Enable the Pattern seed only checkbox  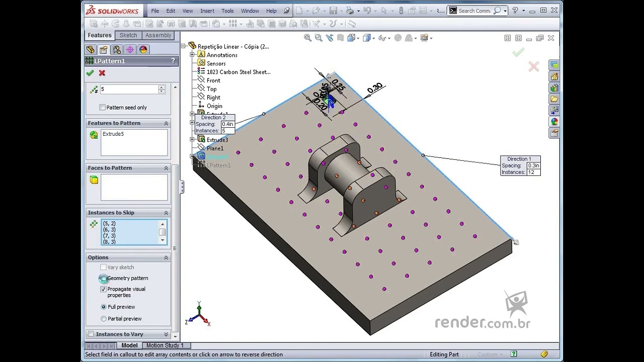[103, 108]
